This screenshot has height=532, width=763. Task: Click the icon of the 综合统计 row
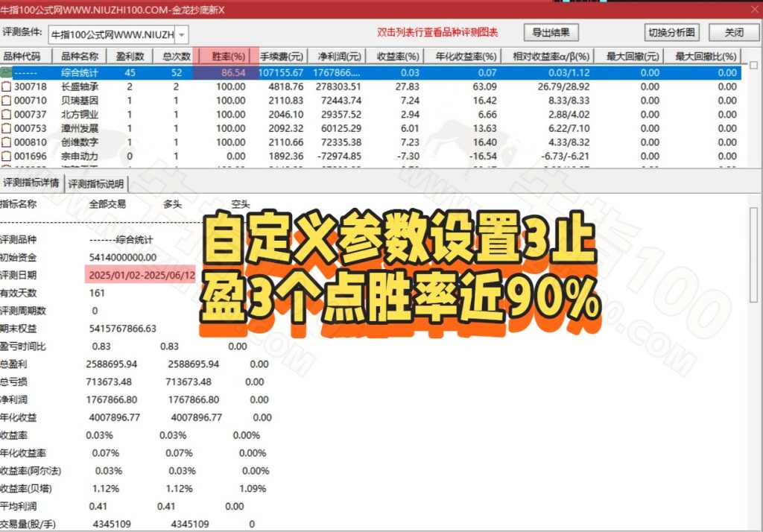(6, 72)
